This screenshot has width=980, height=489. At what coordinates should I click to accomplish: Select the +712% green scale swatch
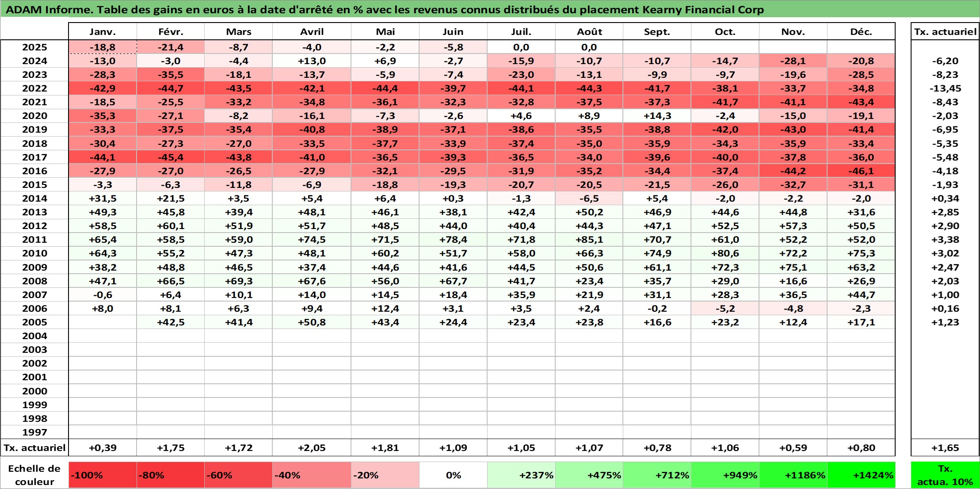tap(657, 475)
